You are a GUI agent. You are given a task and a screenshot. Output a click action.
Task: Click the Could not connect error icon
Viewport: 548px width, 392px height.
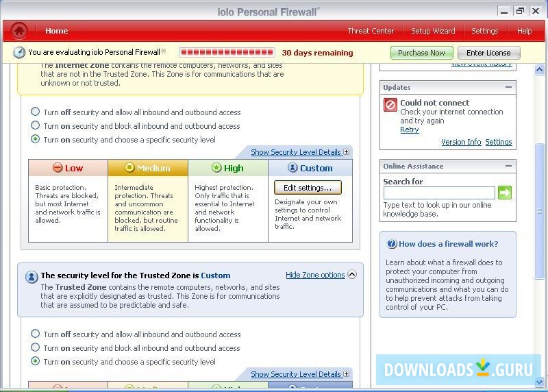(x=390, y=105)
